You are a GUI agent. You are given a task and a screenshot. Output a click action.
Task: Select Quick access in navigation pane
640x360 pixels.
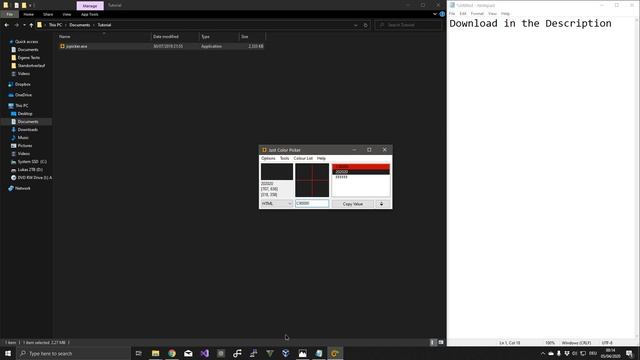point(26,42)
